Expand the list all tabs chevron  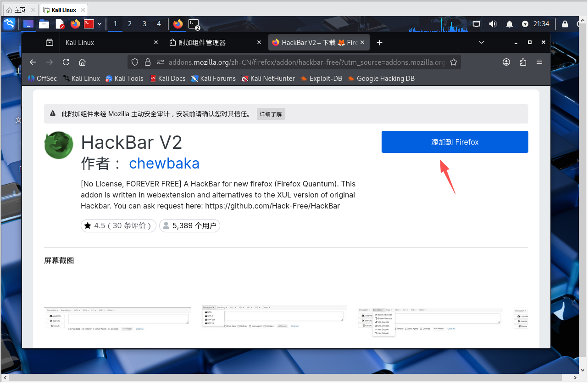coord(482,42)
